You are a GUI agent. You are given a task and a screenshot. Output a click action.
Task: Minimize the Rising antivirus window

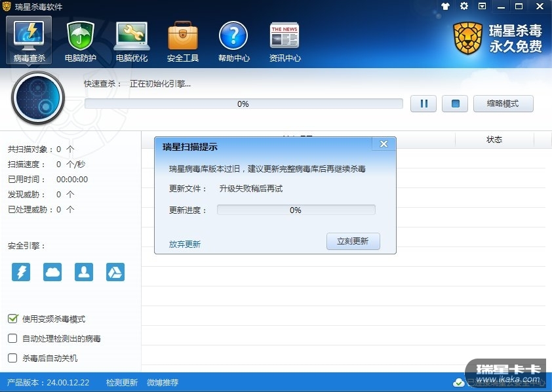pyautogui.click(x=501, y=7)
